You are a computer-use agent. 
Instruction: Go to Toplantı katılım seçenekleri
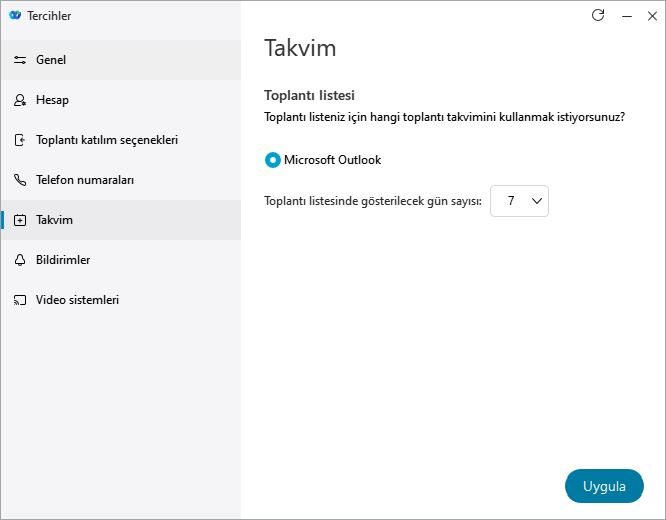pos(121,140)
